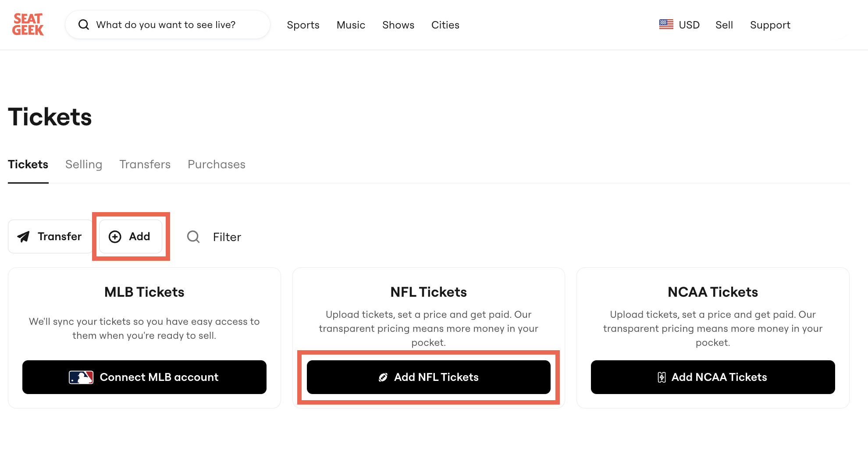
Task: Open the Music menu
Action: (351, 25)
